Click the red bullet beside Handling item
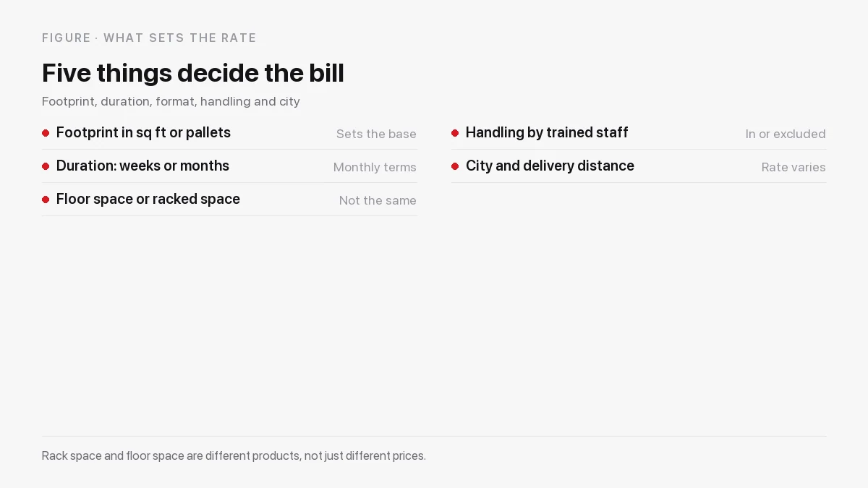The width and height of the screenshot is (868, 488). click(x=455, y=133)
